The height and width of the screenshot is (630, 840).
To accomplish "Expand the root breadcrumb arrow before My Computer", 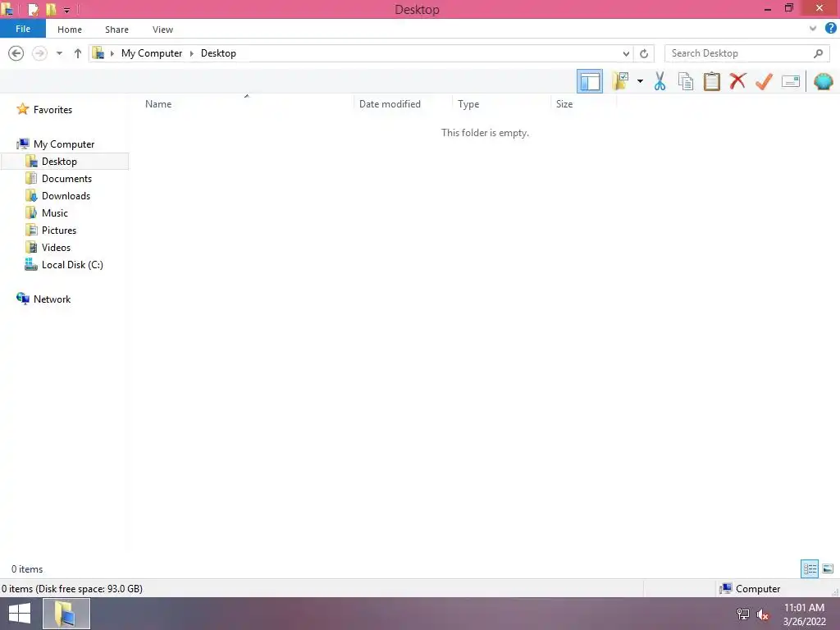I will [112, 53].
